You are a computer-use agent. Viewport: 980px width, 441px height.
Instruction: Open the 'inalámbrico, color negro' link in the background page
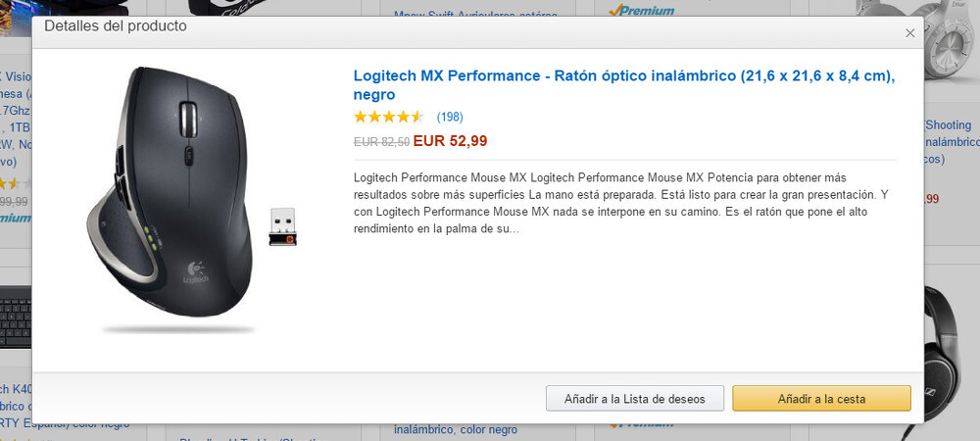click(x=456, y=430)
